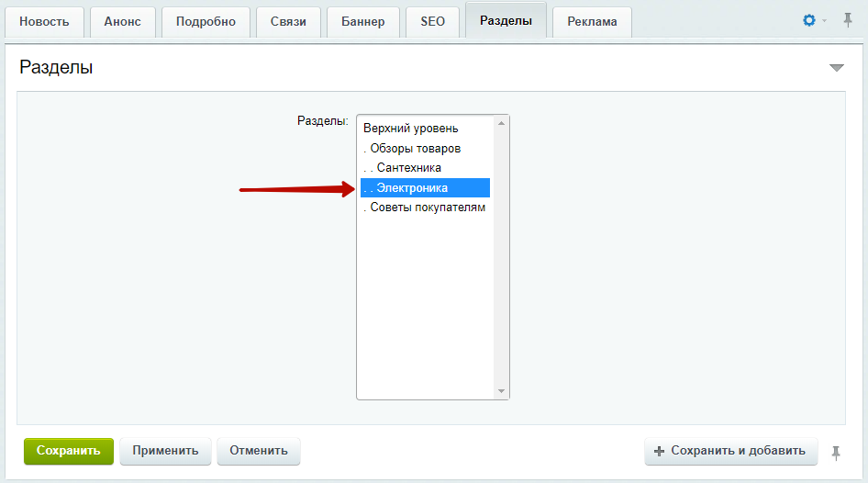
Task: Click the list scrollbar down arrow
Action: tap(501, 391)
